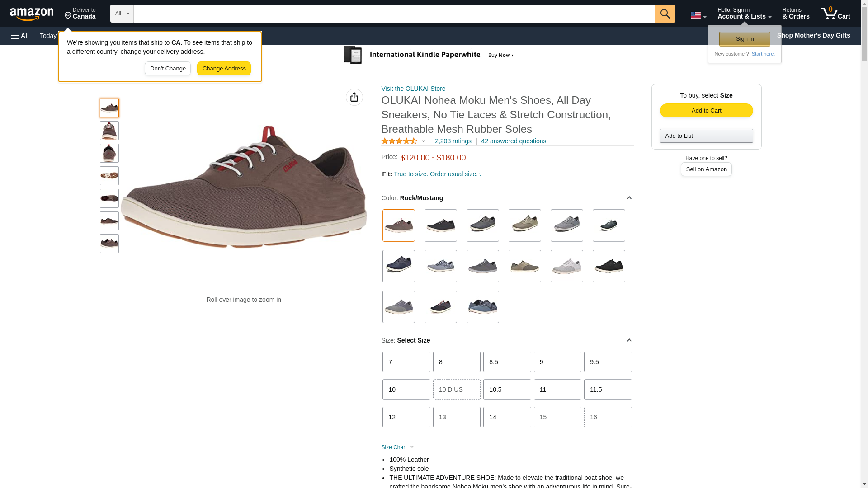Click the search magnifier button

pyautogui.click(x=665, y=14)
